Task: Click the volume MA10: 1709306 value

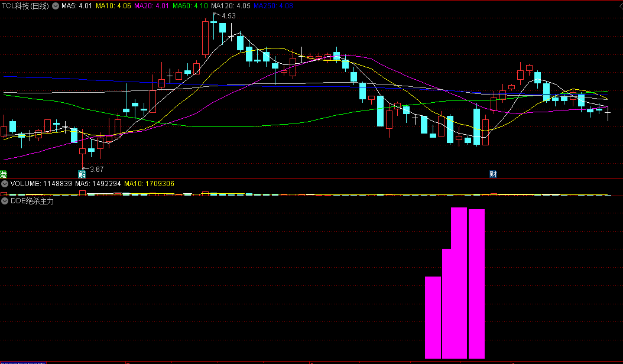Action: coord(149,184)
